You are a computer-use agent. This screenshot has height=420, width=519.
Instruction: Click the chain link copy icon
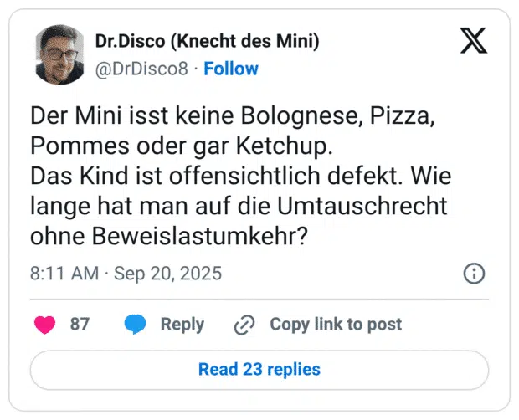244,325
